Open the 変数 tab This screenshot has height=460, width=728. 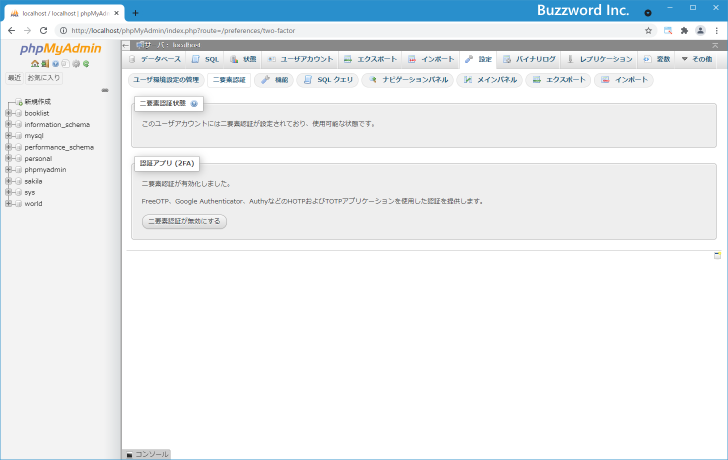pos(657,59)
